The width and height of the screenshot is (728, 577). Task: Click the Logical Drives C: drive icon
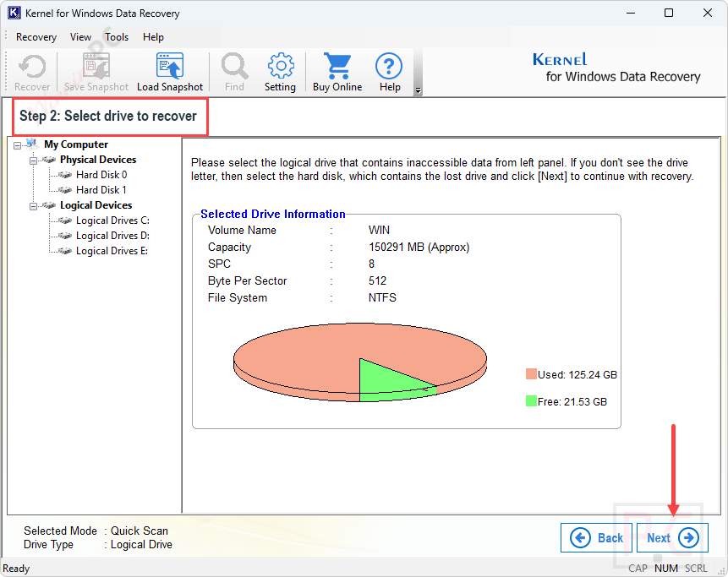tap(65, 220)
